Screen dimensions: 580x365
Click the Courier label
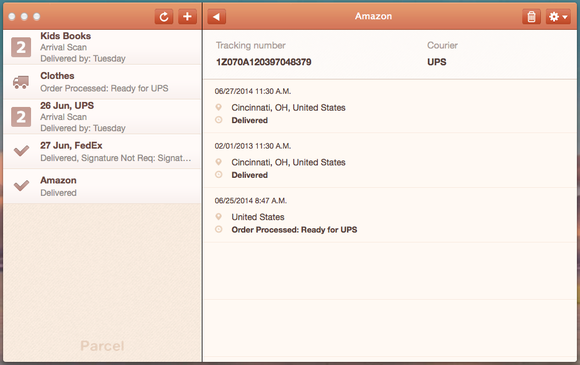[442, 45]
